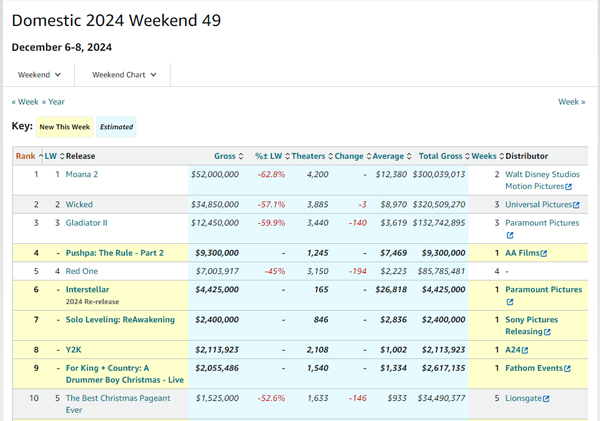Image resolution: width=600 pixels, height=421 pixels.
Task: Go to previous week link
Action: click(x=25, y=102)
